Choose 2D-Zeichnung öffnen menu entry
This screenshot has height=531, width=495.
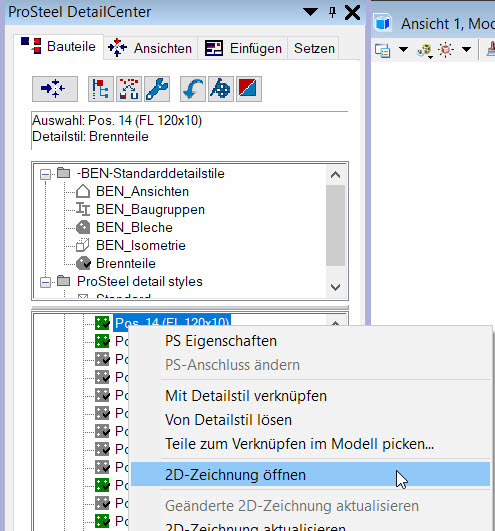point(310,474)
